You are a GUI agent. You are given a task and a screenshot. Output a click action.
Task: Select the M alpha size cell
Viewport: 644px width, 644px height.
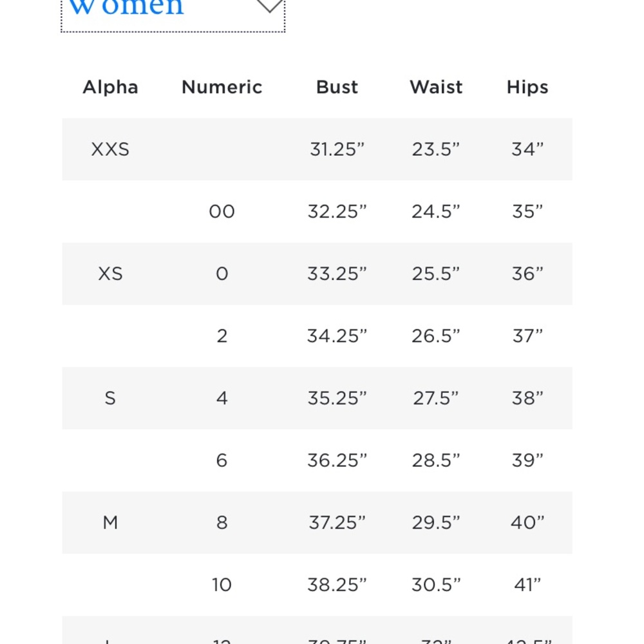[x=110, y=523]
